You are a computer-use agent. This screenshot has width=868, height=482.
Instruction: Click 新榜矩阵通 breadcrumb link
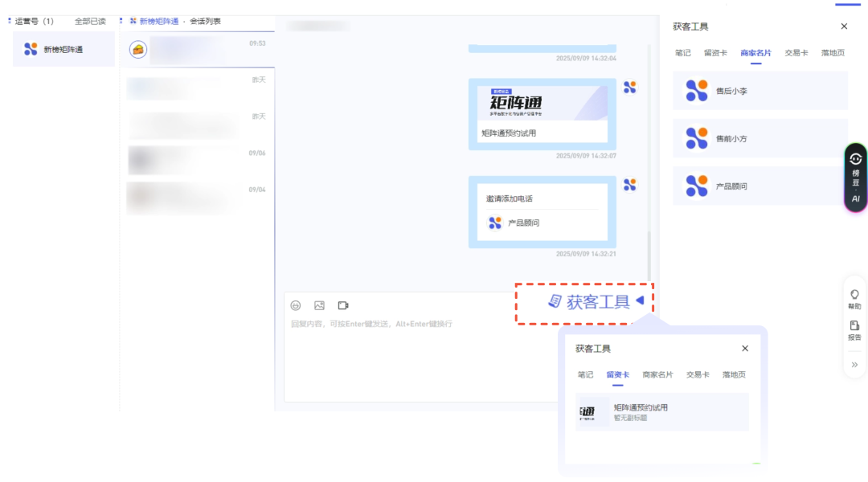click(159, 21)
